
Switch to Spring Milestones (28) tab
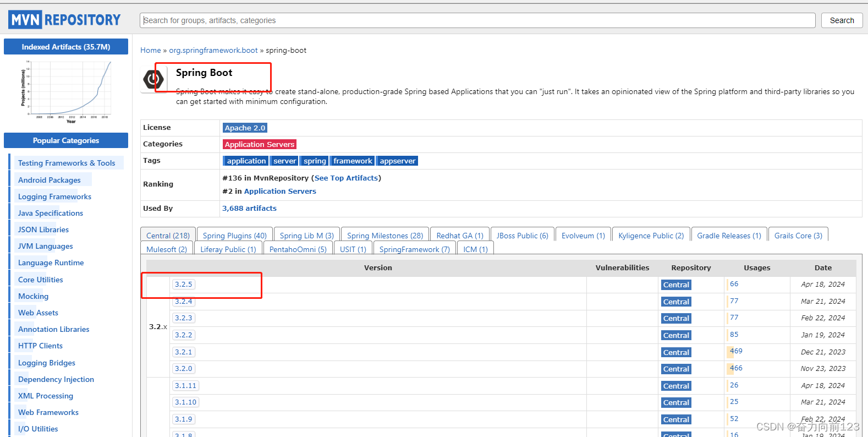pos(385,235)
